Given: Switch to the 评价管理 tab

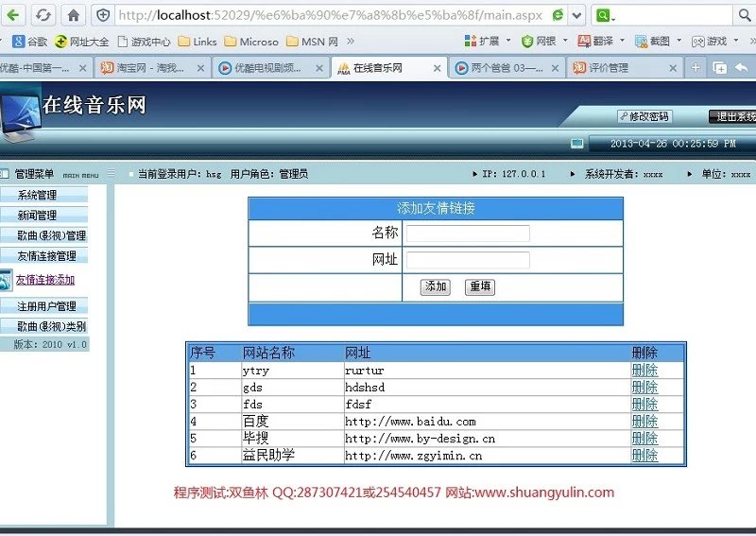Looking at the screenshot, I should 623,68.
